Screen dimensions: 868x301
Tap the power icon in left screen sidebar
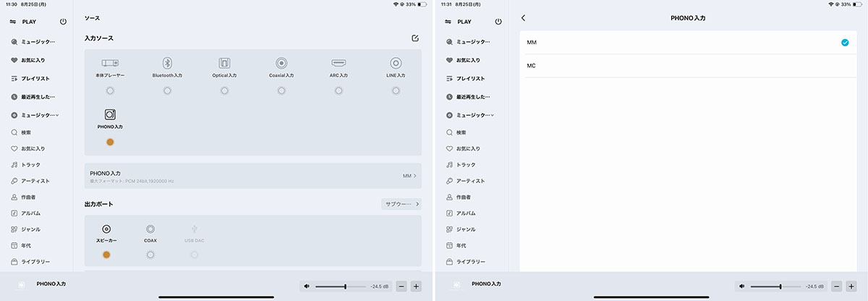[x=63, y=22]
